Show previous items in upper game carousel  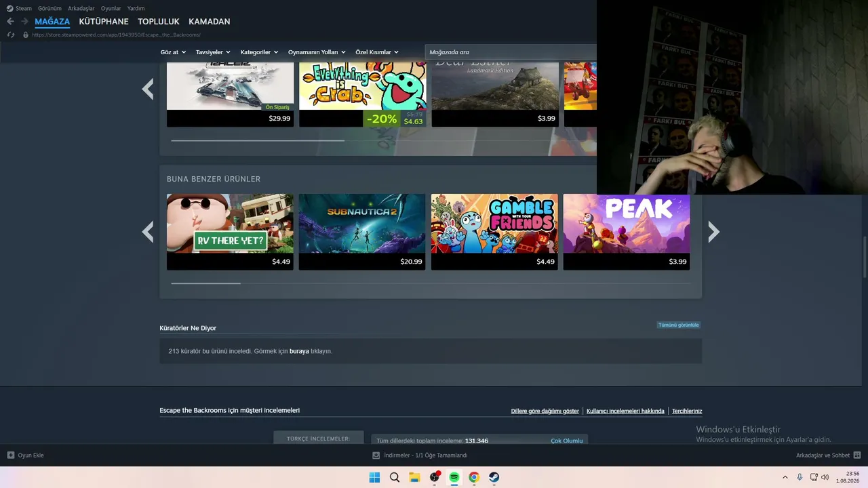coord(148,89)
